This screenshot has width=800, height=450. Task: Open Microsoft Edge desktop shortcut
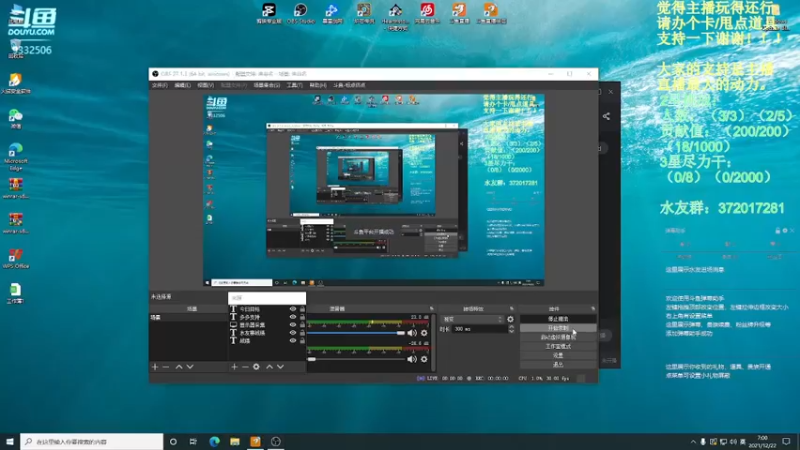pos(15,157)
